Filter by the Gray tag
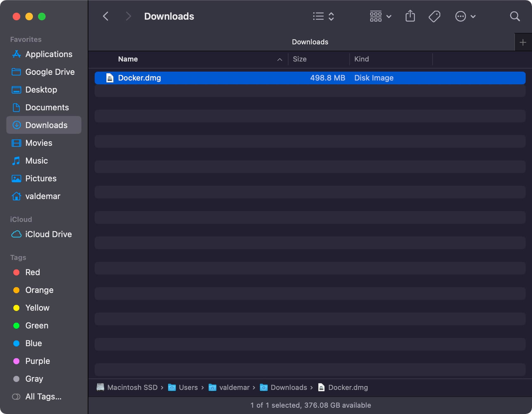 (x=44, y=379)
